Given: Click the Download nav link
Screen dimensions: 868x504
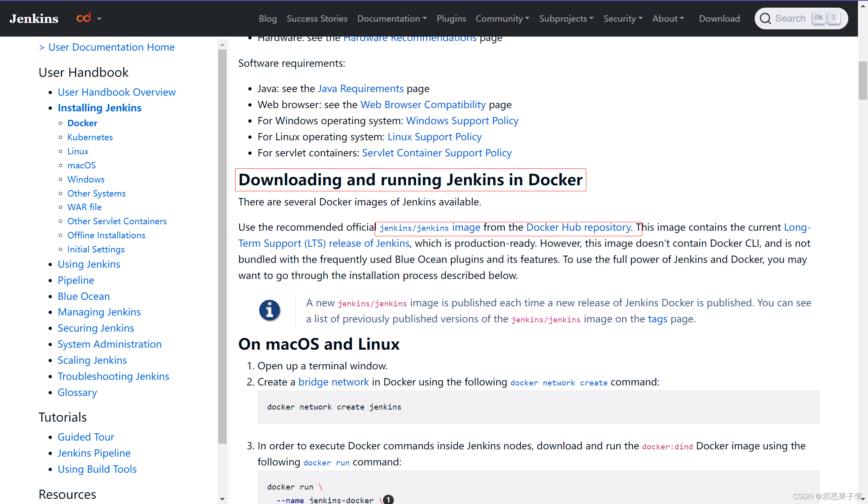Looking at the screenshot, I should coord(719,18).
